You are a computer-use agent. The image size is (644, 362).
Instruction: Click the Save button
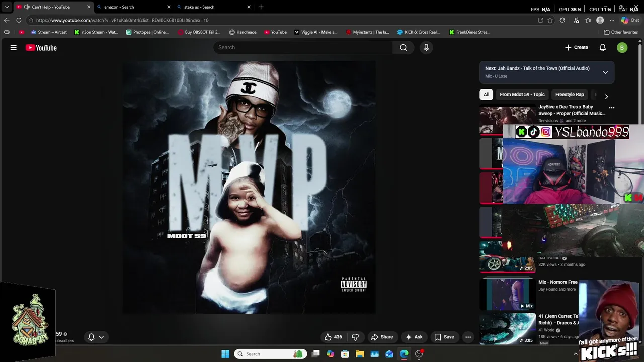point(444,337)
